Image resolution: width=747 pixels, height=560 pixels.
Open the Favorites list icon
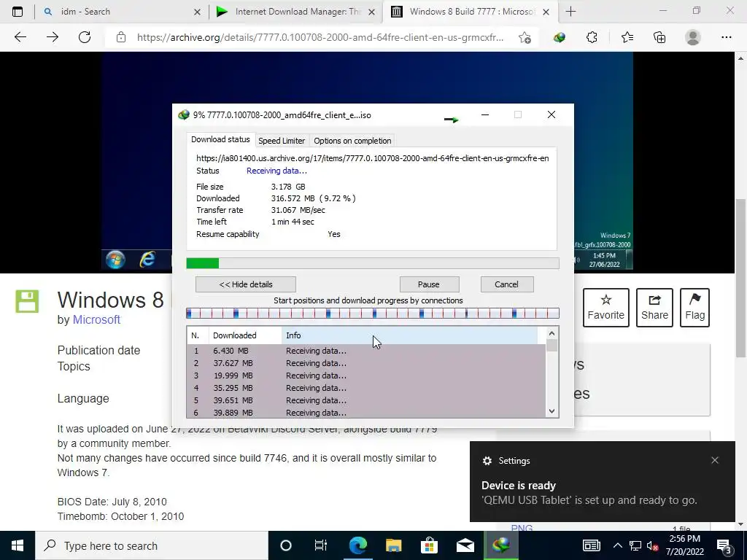pyautogui.click(x=627, y=37)
